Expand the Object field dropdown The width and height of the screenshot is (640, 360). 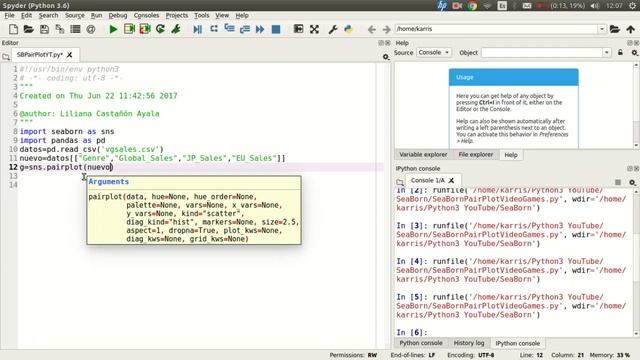(x=607, y=53)
